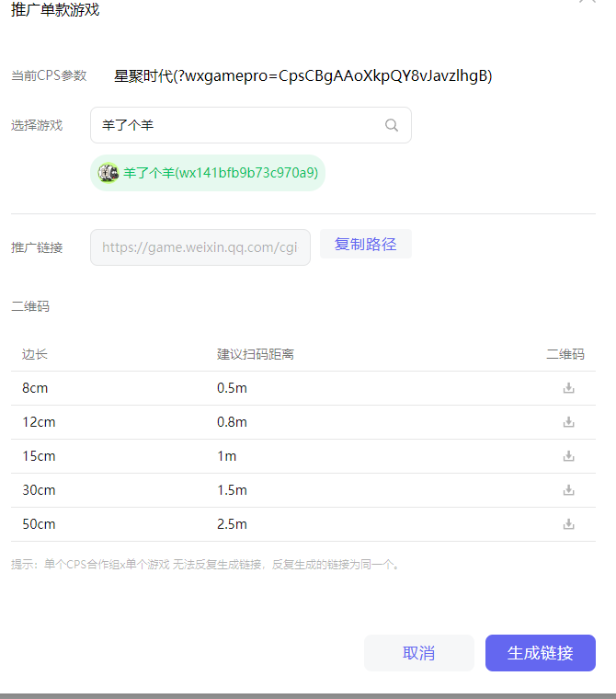
Task: Click the 8cm cell
Action: [35, 388]
